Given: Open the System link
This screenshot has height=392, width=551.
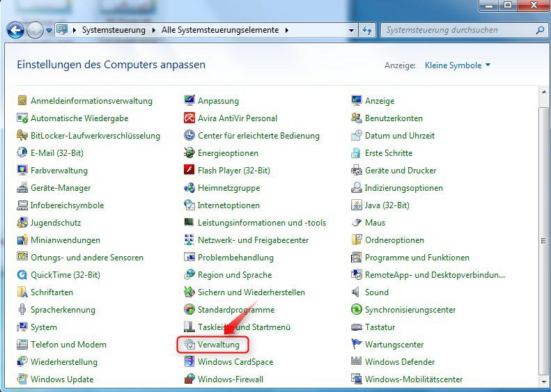Looking at the screenshot, I should pos(44,327).
